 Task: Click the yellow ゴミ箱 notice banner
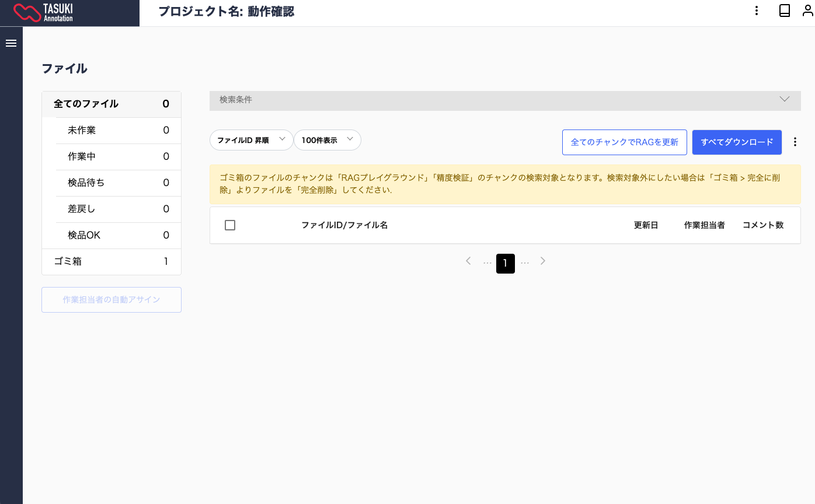point(505,184)
